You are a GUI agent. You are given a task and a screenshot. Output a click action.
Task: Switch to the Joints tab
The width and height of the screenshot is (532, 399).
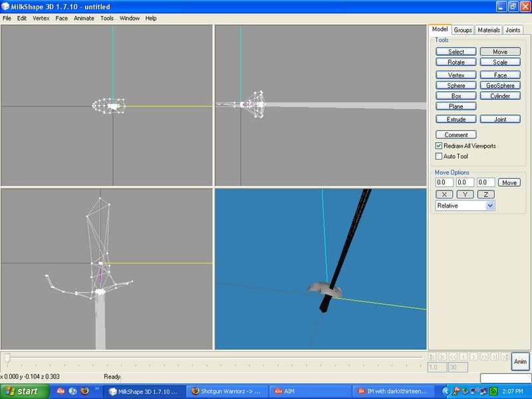(513, 30)
